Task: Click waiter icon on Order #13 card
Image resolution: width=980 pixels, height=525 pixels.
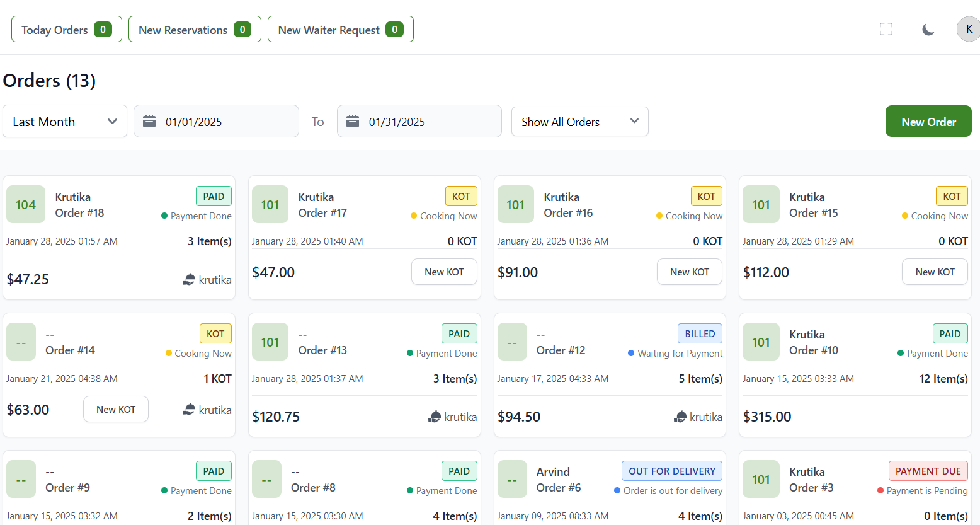Action: [435, 417]
